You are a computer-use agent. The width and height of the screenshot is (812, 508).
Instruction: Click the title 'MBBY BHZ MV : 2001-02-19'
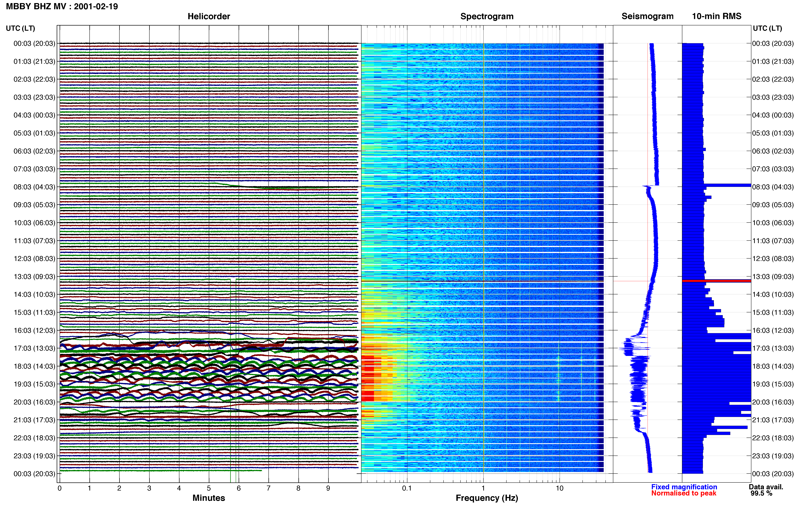62,6
